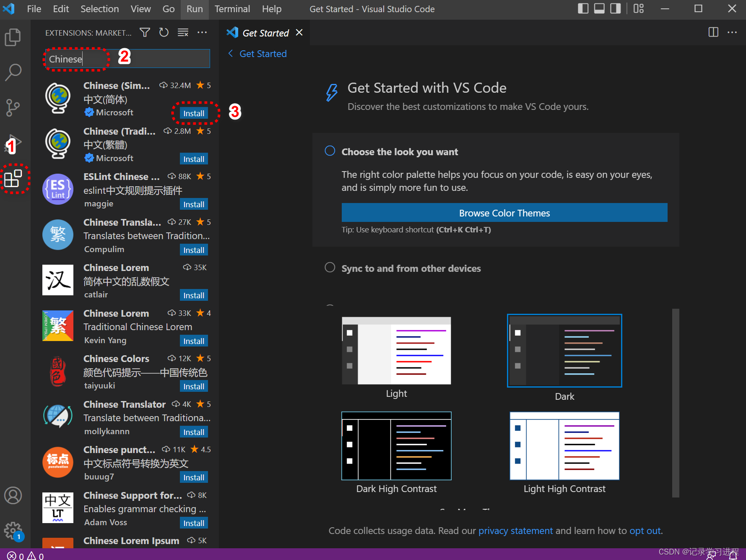Choose the Dark theme thumbnail

564,351
